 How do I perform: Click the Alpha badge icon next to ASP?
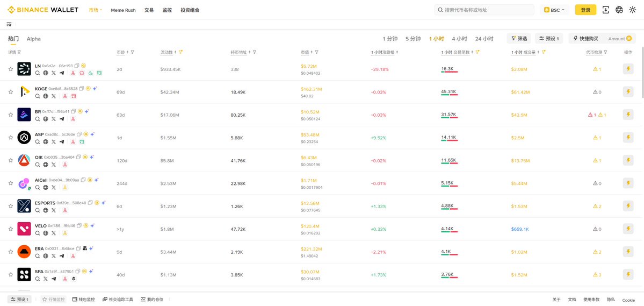(x=86, y=134)
